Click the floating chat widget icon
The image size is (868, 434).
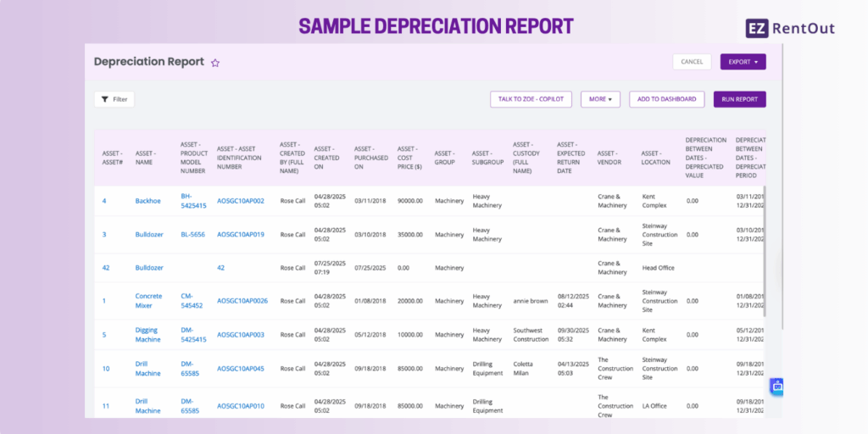point(776,386)
